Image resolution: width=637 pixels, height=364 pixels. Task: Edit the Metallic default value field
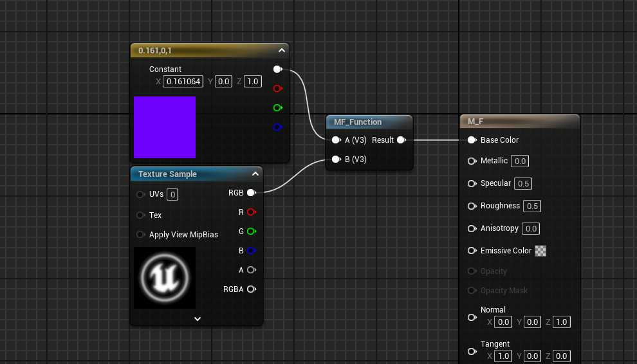pos(520,161)
